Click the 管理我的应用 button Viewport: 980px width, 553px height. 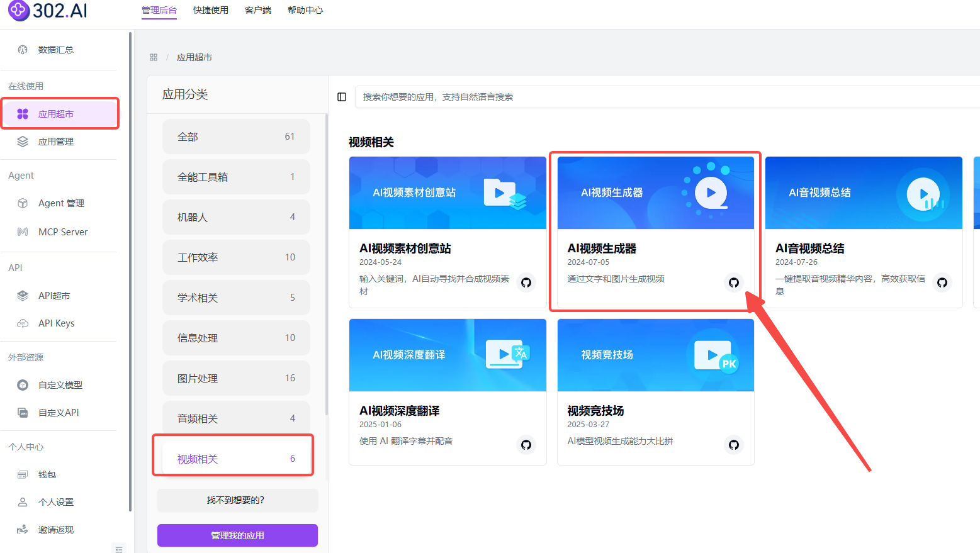point(237,535)
